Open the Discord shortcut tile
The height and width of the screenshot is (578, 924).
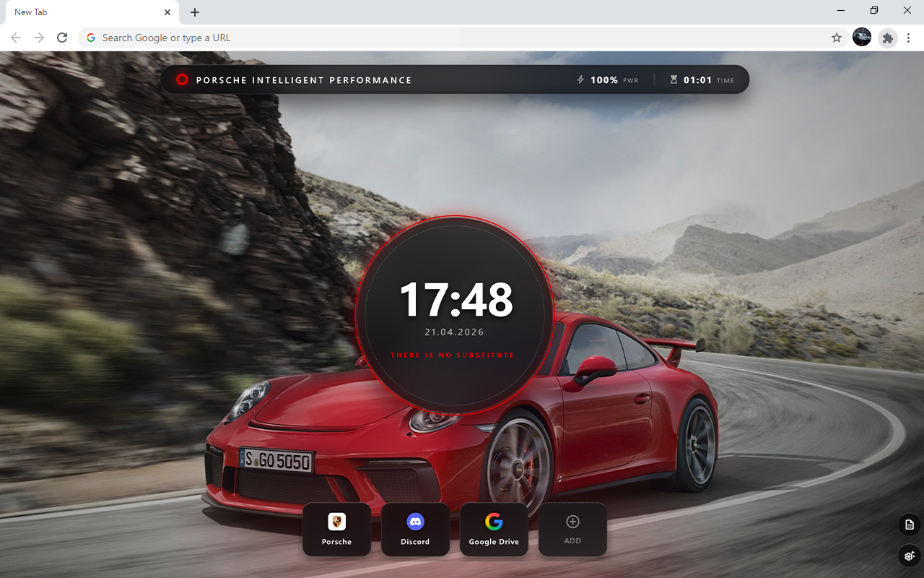(x=415, y=530)
